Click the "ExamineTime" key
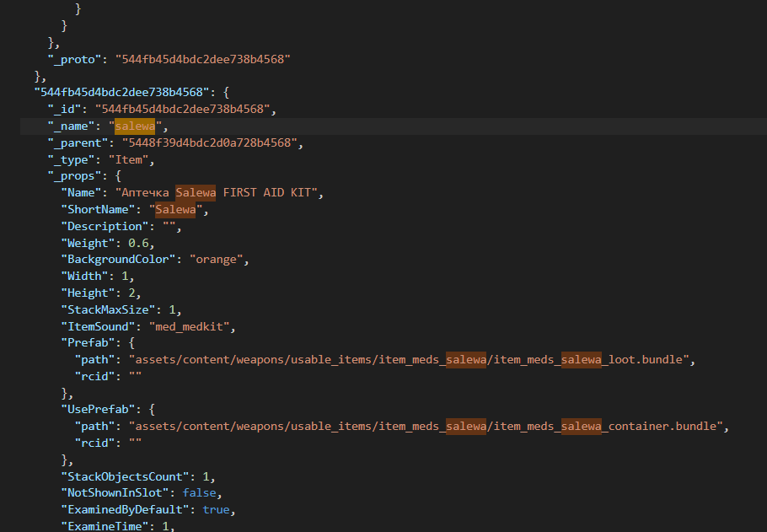 [x=105, y=526]
